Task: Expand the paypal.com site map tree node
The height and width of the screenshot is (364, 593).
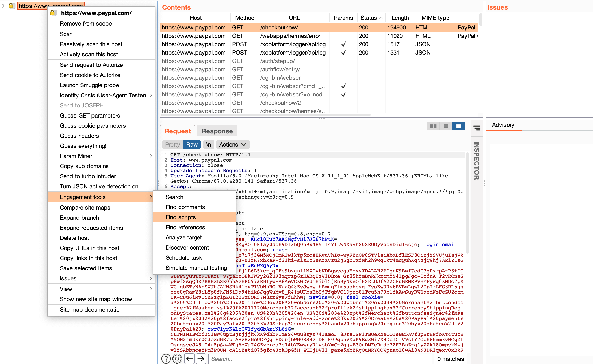Action: point(3,6)
